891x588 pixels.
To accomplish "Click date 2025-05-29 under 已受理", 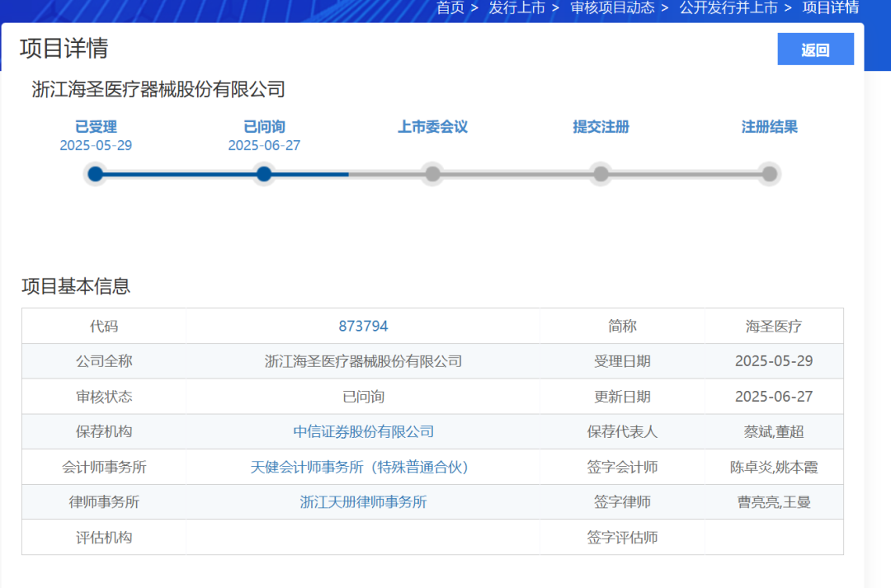I will [x=96, y=145].
